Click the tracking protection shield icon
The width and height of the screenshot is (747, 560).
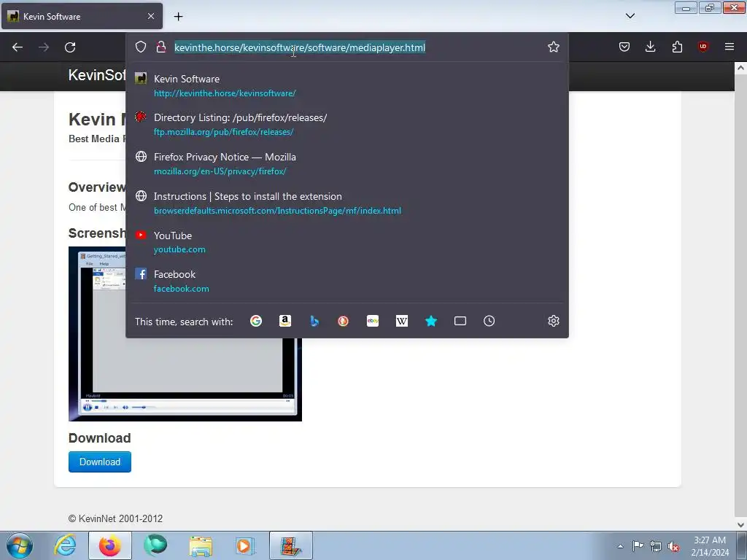[x=141, y=47]
